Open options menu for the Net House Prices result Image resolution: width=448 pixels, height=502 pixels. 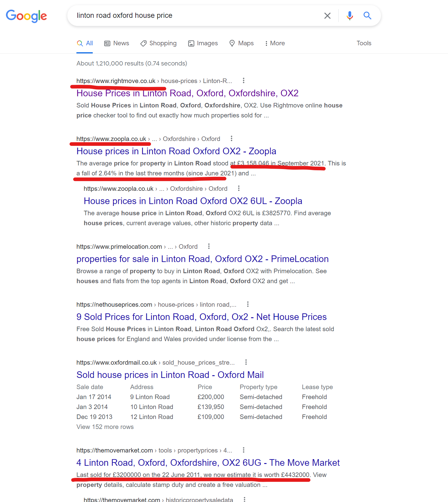(248, 304)
